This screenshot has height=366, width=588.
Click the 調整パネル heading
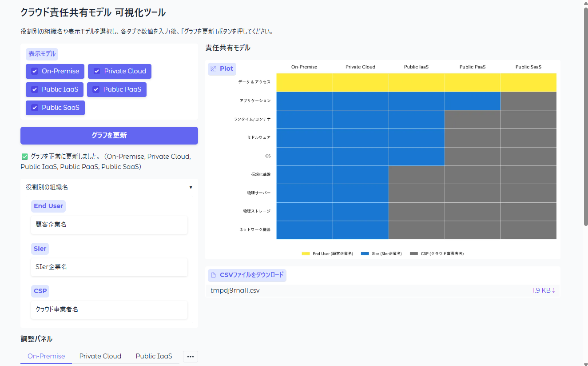tap(36, 339)
